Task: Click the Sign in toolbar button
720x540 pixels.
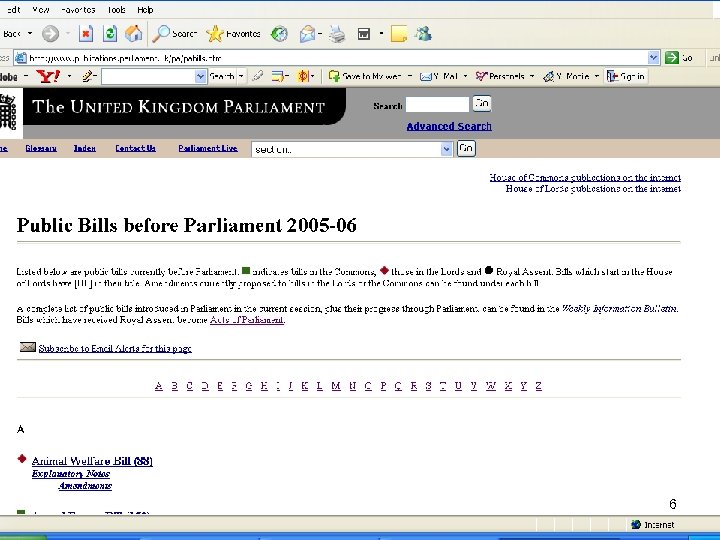Action: pos(626,76)
